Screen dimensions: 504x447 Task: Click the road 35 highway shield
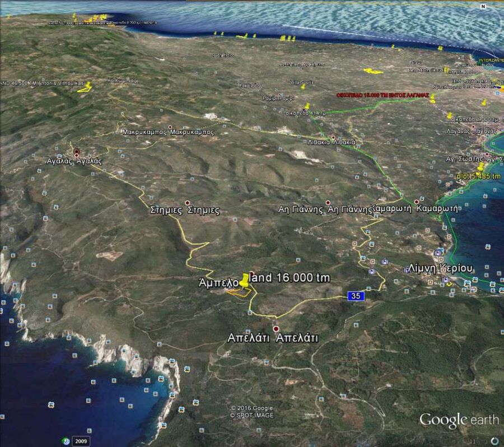pyautogui.click(x=354, y=296)
